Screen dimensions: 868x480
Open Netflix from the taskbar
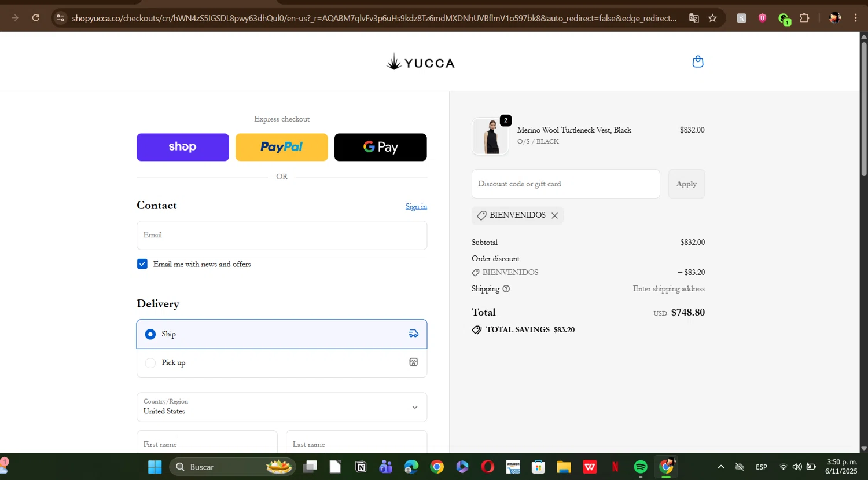click(x=615, y=467)
